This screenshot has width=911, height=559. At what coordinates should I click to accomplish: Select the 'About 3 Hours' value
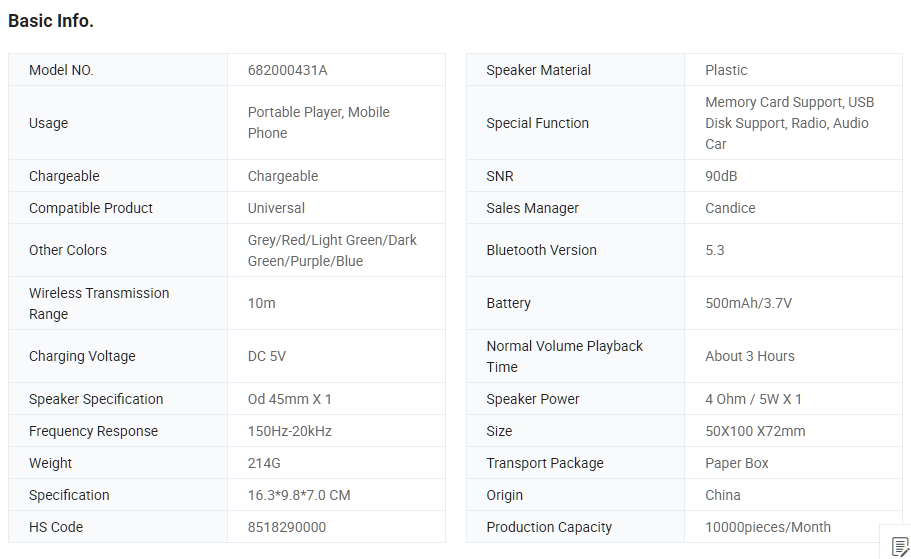(750, 356)
